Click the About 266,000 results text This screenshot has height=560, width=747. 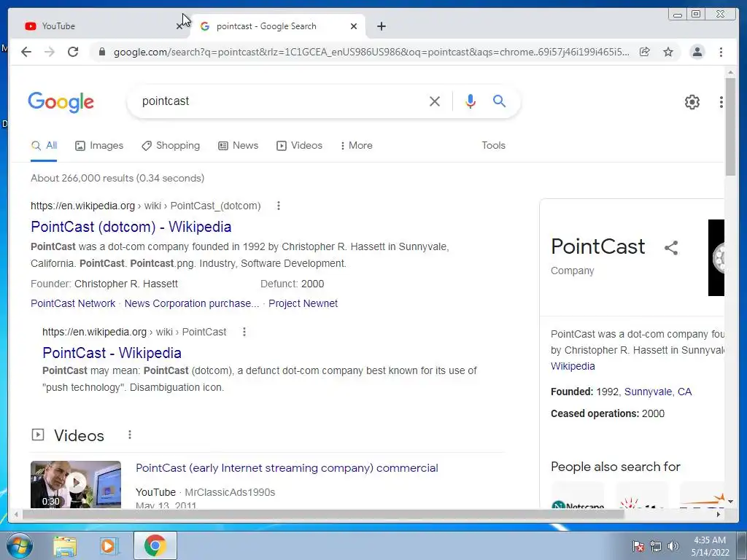pyautogui.click(x=117, y=178)
